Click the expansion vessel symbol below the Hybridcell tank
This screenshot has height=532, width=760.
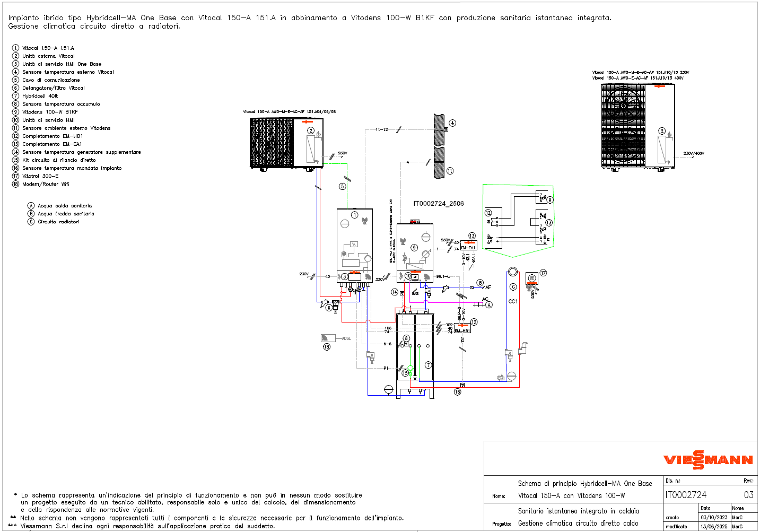[388, 389]
